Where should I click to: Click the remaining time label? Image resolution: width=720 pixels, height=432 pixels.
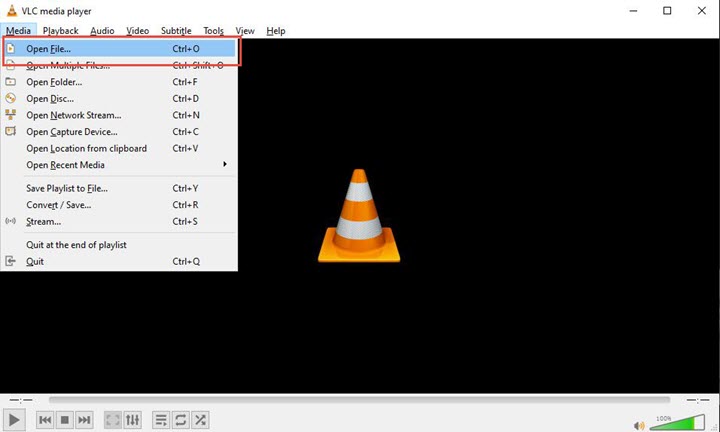[x=698, y=400]
